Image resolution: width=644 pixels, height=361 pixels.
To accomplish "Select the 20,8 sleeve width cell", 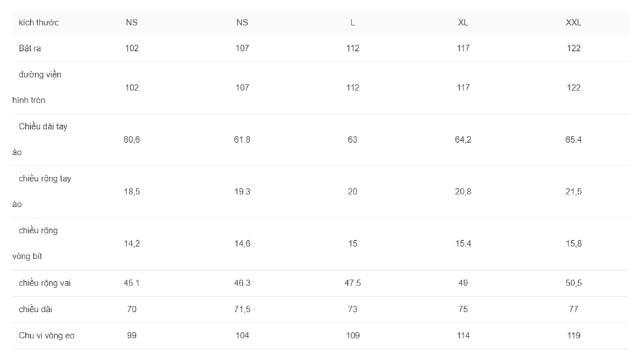I will click(x=463, y=191).
